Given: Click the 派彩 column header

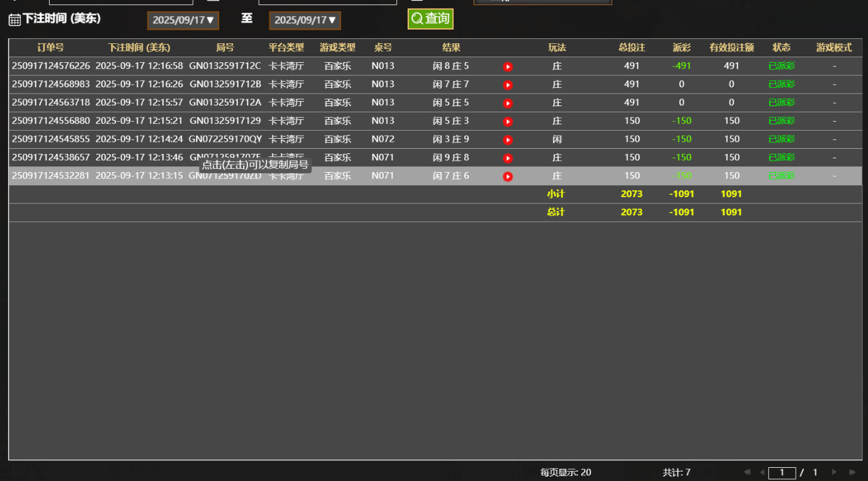Looking at the screenshot, I should click(x=681, y=48).
